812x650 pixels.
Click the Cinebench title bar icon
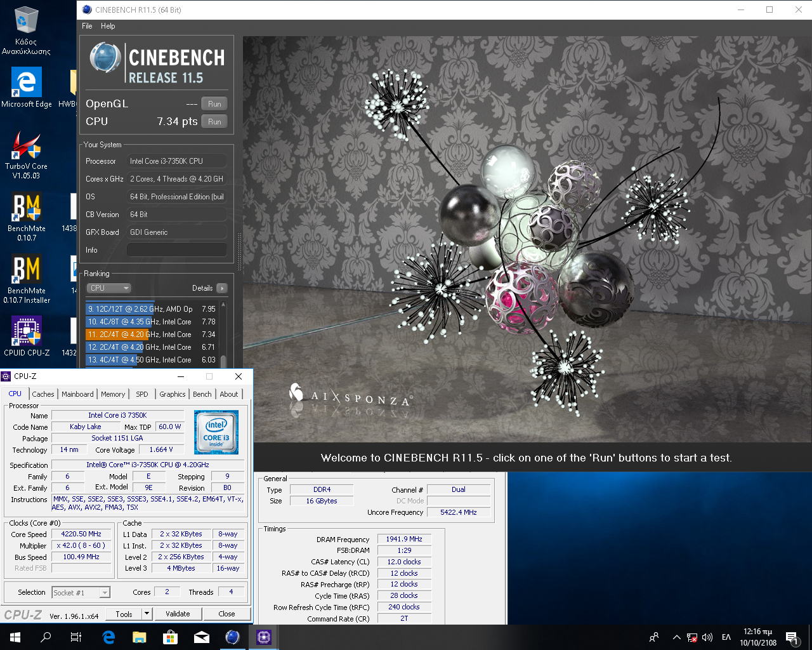tap(88, 10)
